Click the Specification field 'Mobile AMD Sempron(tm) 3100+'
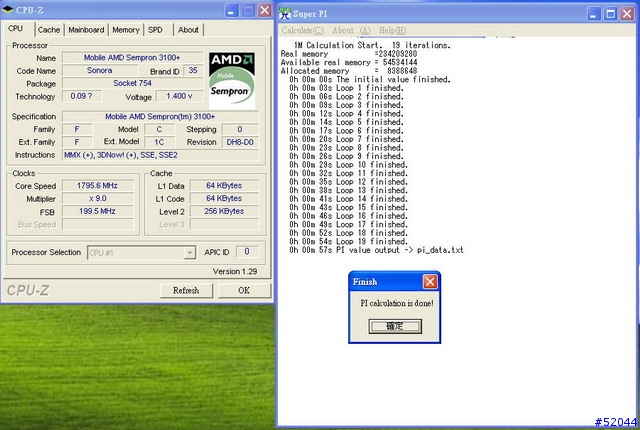 [160, 117]
